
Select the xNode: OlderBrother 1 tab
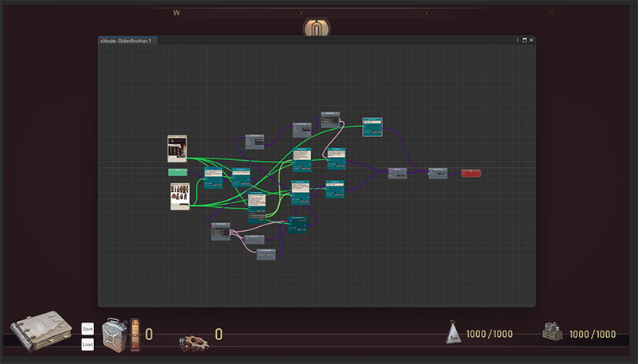click(128, 41)
